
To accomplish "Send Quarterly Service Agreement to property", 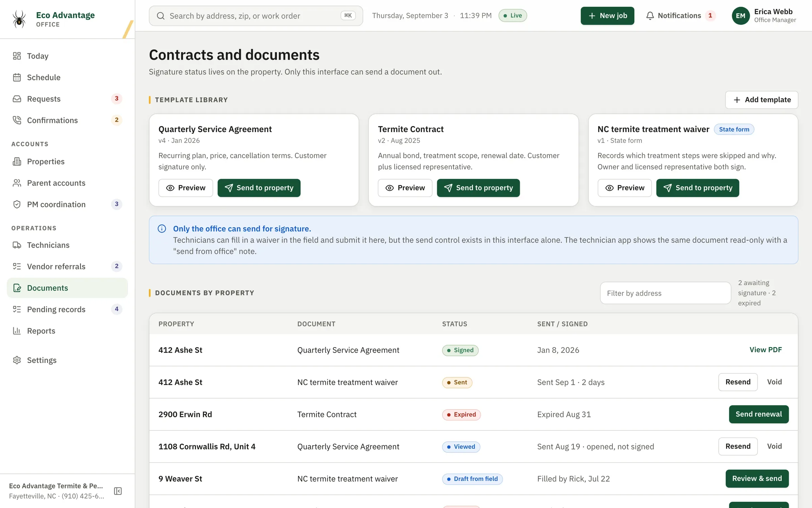I will tap(259, 188).
